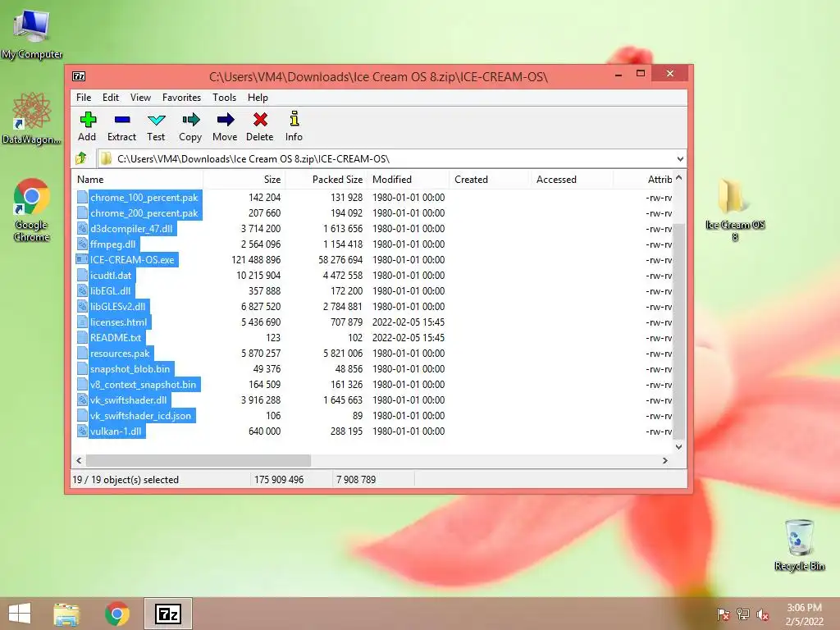The width and height of the screenshot is (840, 630).
Task: Select chrome_200_percent.pak row
Action: (x=372, y=213)
